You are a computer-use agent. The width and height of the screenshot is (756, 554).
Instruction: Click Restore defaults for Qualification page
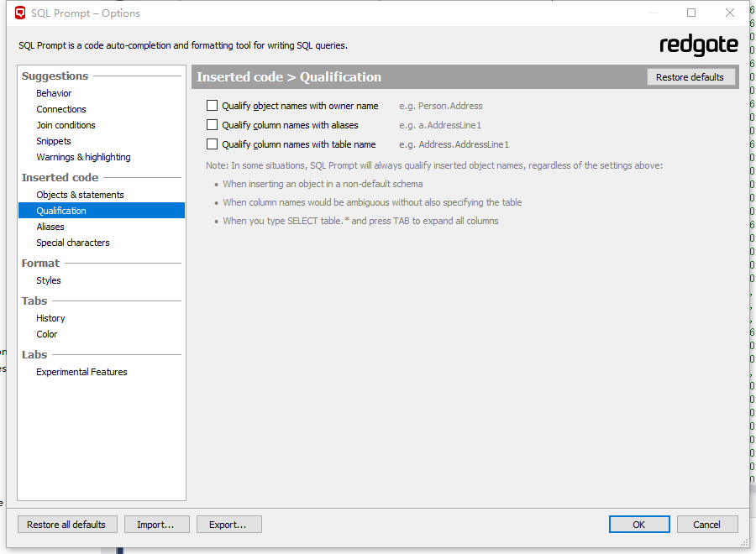[690, 77]
